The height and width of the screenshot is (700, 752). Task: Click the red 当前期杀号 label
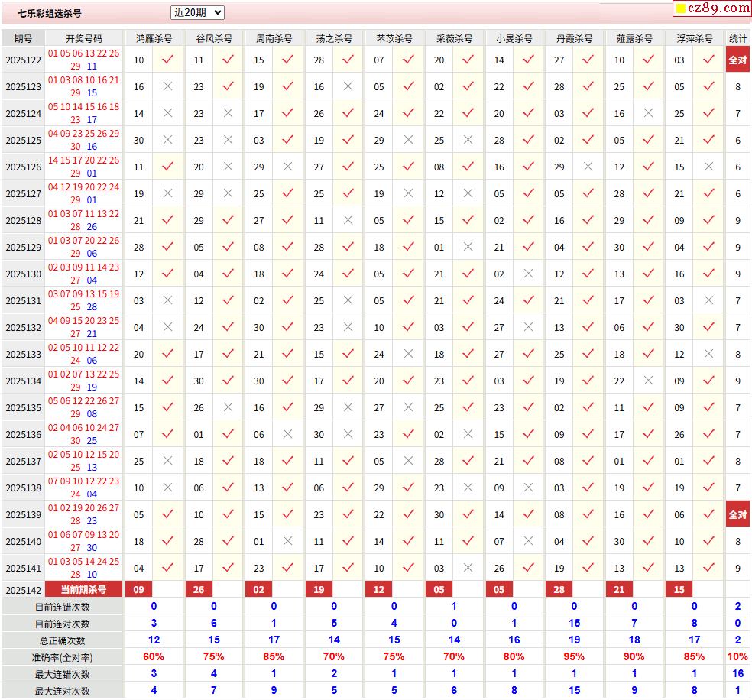[84, 589]
